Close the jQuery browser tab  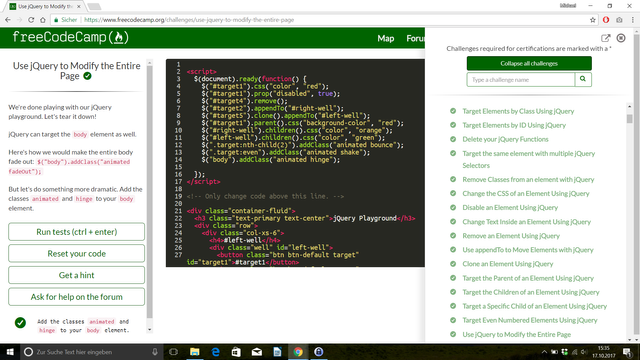[79, 7]
